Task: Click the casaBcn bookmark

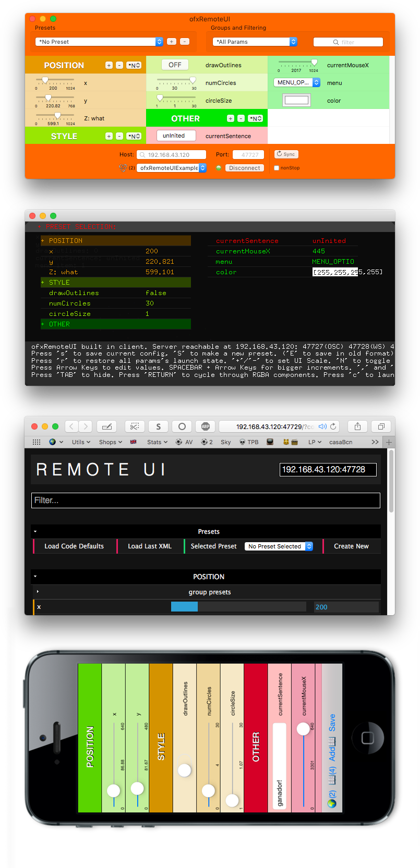Action: 341,442
